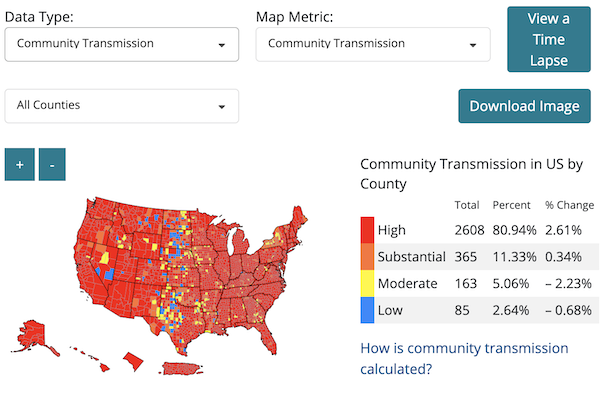
Task: Click the Map Metric dropdown arrow
Action: pyautogui.click(x=473, y=45)
